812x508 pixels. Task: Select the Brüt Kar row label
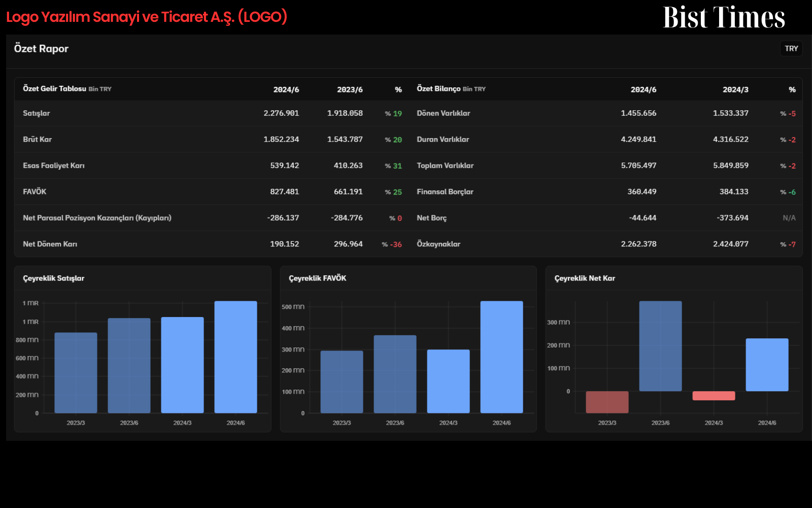[x=38, y=139]
